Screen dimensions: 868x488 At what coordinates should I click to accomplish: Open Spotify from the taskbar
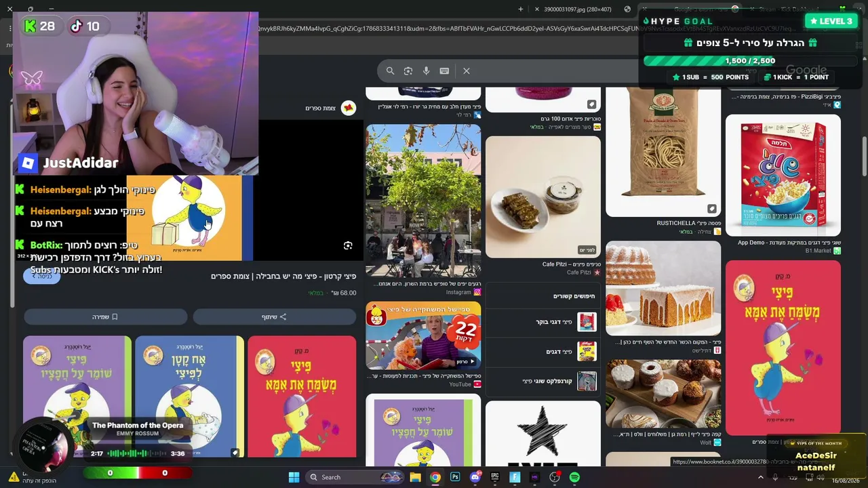click(574, 477)
